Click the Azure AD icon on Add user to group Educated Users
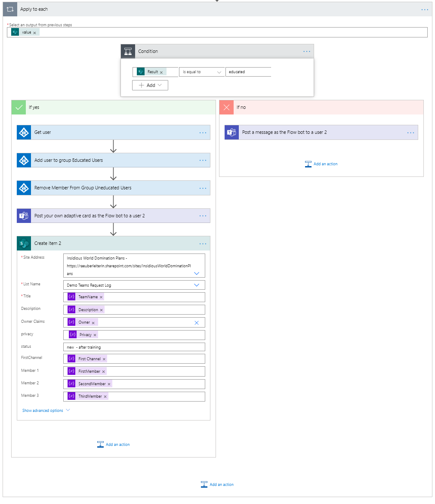This screenshot has height=504, width=435. [24, 160]
